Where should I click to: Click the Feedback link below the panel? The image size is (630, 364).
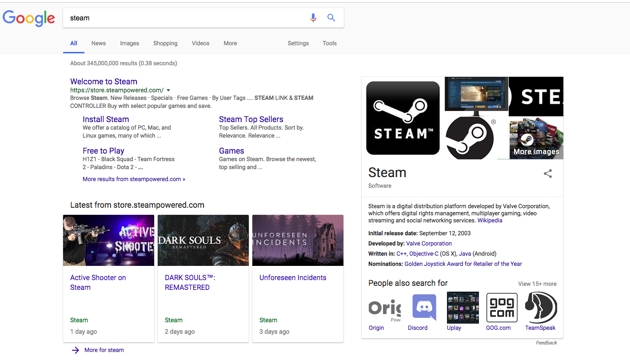click(546, 343)
